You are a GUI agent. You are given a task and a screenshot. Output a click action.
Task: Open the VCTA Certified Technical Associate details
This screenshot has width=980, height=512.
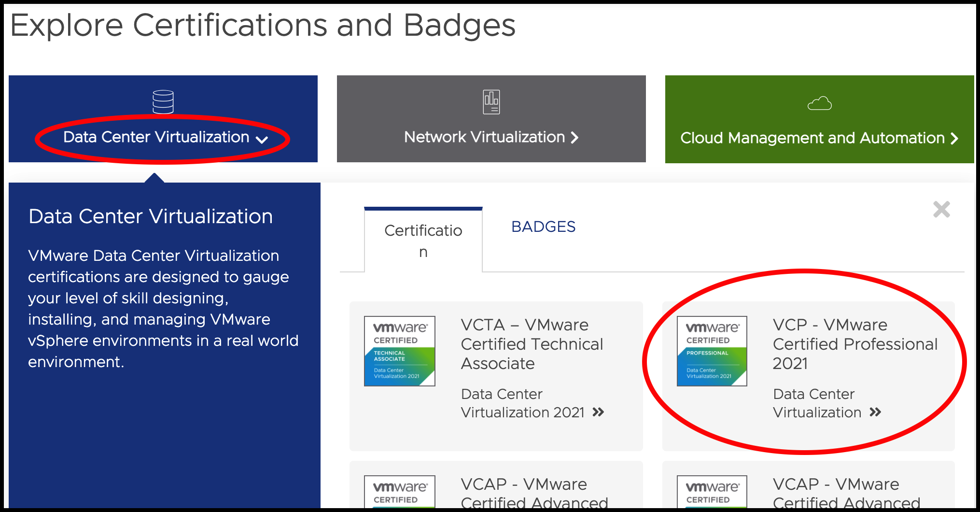coord(532,344)
